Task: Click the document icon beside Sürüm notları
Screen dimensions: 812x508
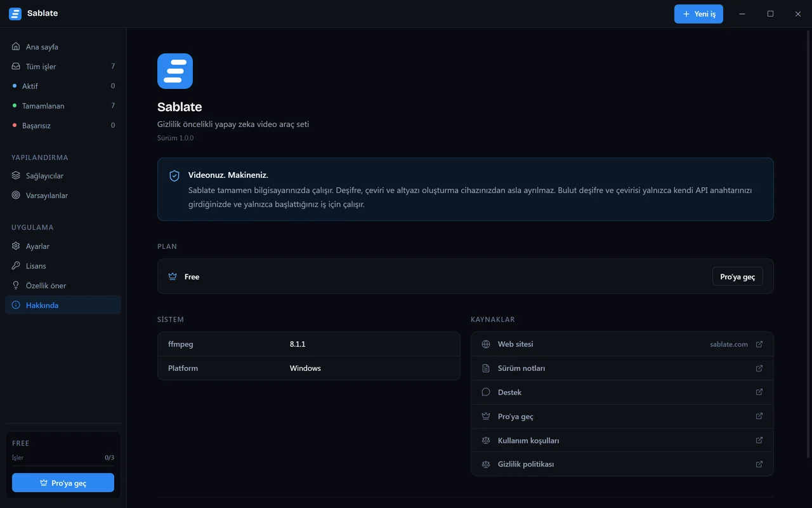Action: (x=486, y=368)
